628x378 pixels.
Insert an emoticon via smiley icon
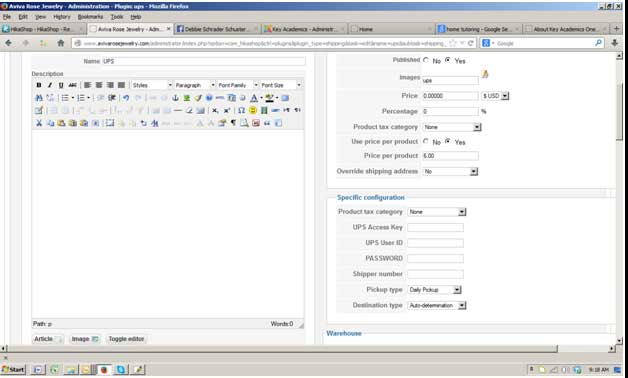pyautogui.click(x=253, y=110)
